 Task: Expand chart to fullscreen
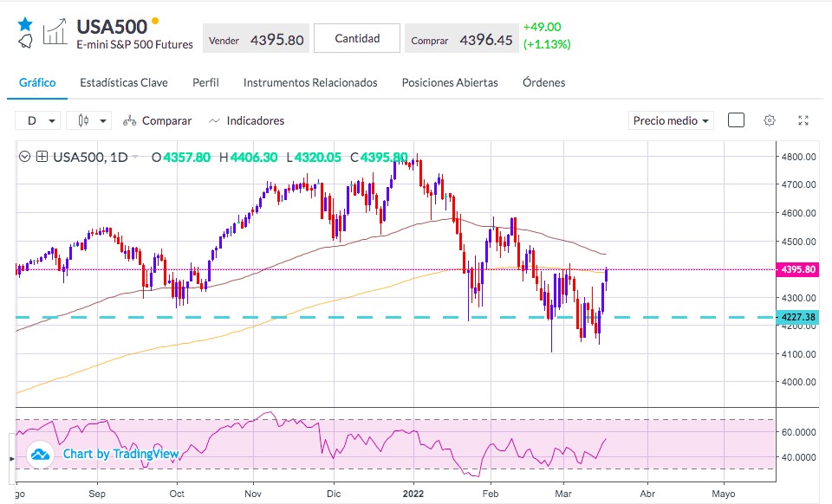[803, 120]
